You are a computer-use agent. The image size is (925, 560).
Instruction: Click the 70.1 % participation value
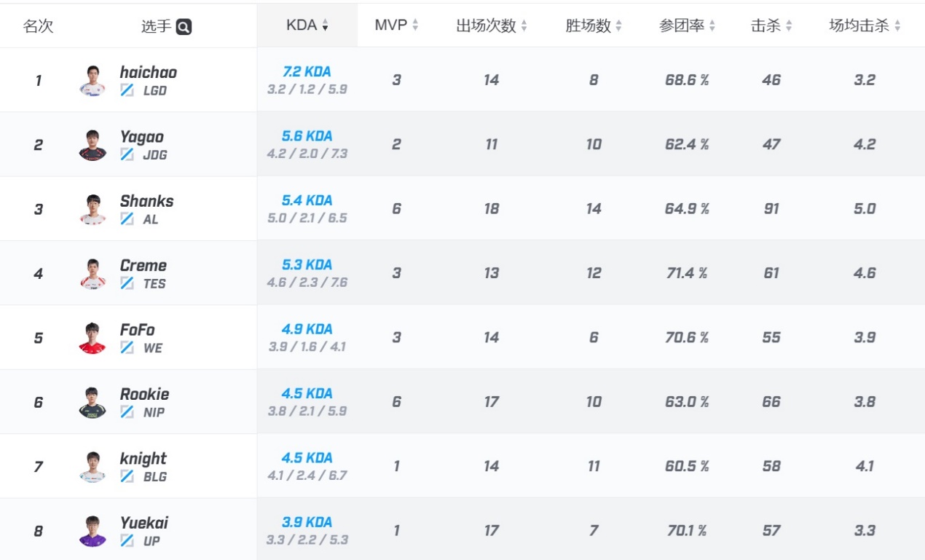point(687,531)
